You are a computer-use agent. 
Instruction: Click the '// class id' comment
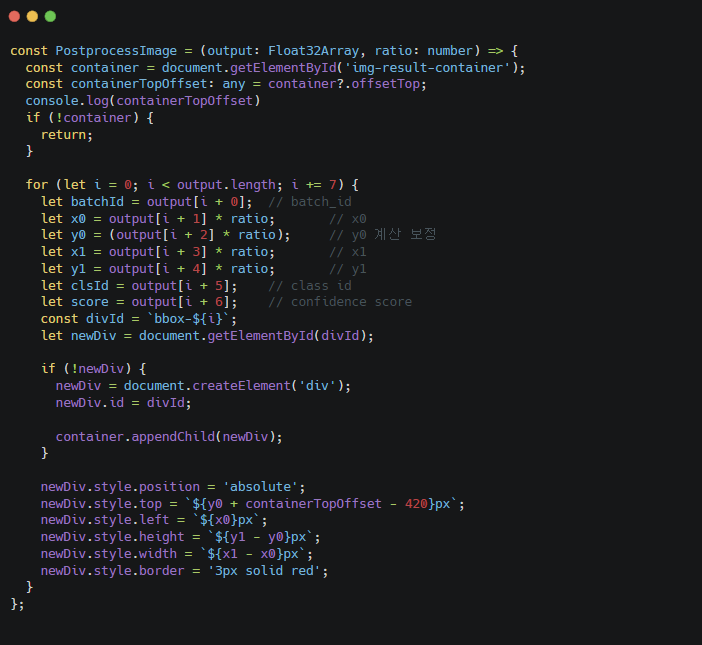[310, 286]
